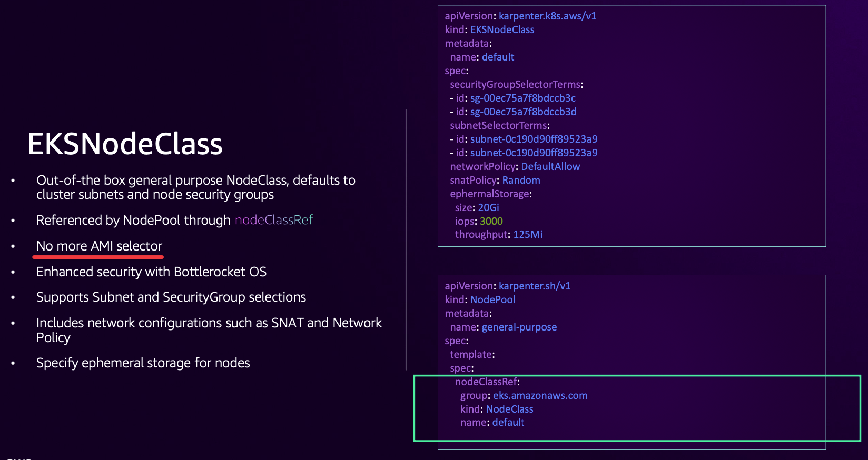Click 'securityGroupSelectorTerms:' key
The height and width of the screenshot is (460, 868).
tap(517, 85)
